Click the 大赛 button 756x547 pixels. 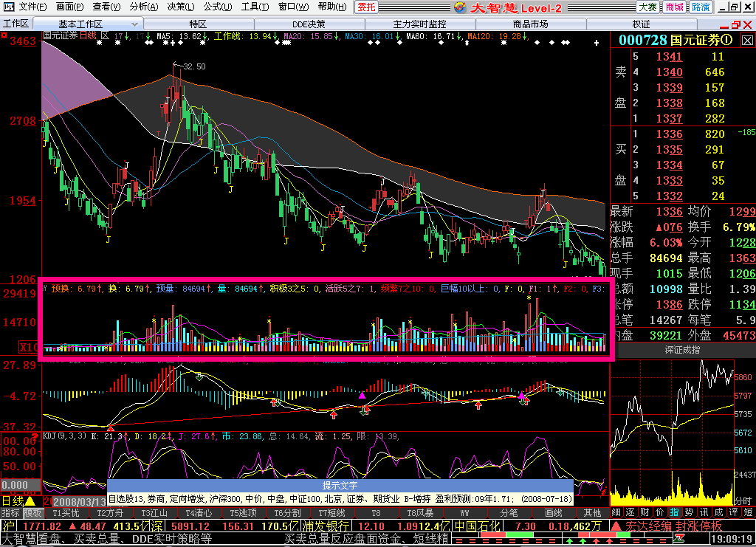coord(648,7)
